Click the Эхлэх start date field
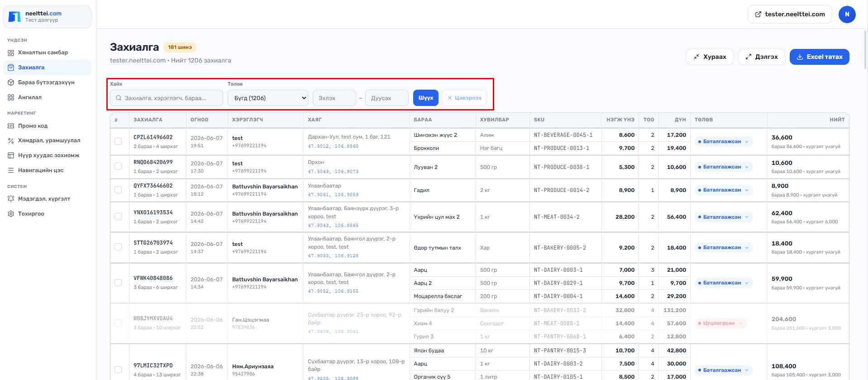Viewport: 868px width, 380px height. click(334, 98)
